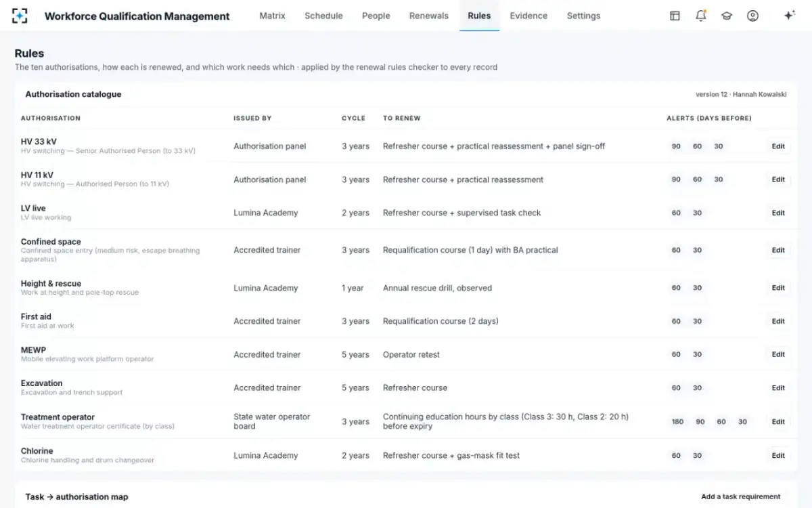Click the 60-day alert chip for Confined space

pyautogui.click(x=676, y=250)
